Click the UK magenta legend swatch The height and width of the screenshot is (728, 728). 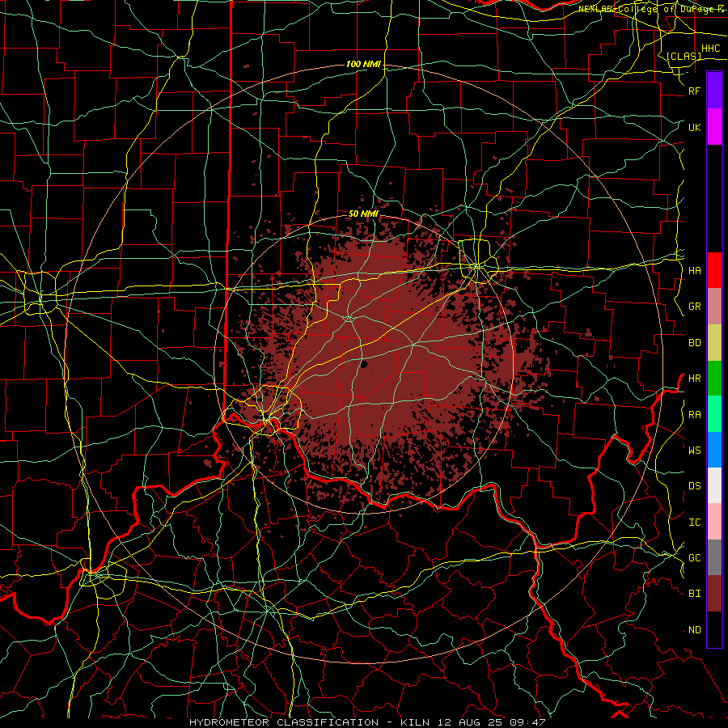click(x=714, y=126)
